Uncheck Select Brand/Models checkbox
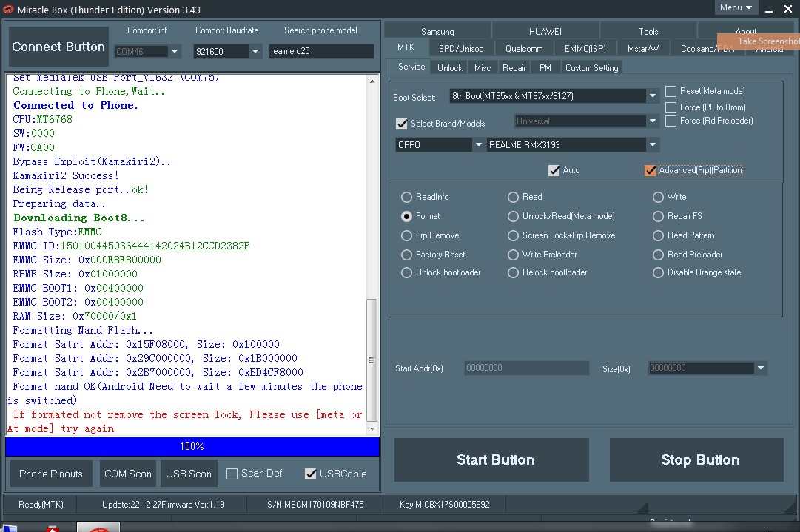Image resolution: width=800 pixels, height=532 pixels. pyautogui.click(x=402, y=124)
